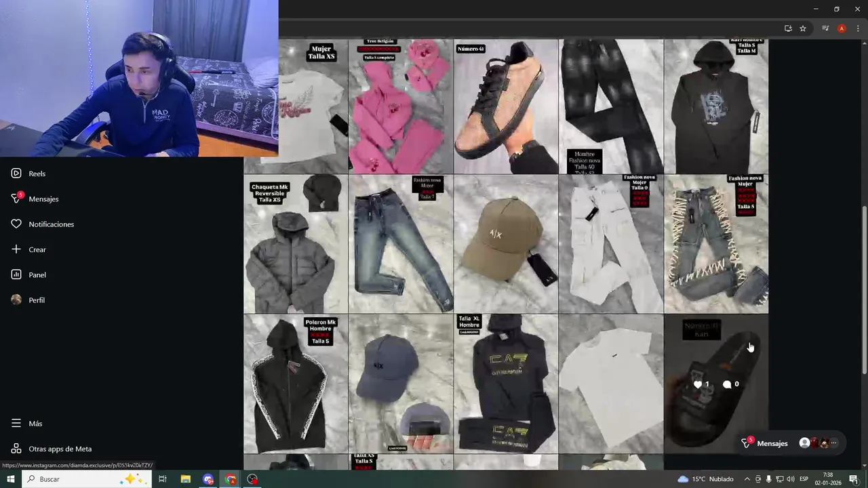Open Chrome media control icon
Image resolution: width=868 pixels, height=488 pixels.
pyautogui.click(x=825, y=28)
